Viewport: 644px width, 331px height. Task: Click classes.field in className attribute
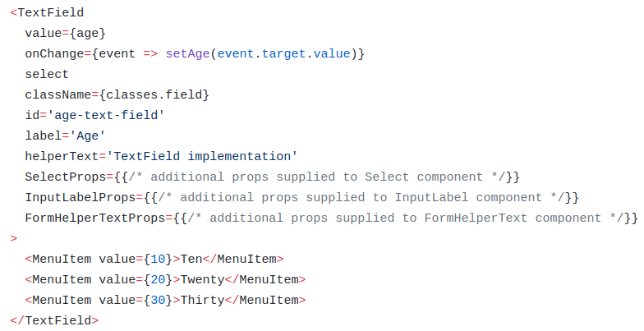coord(154,95)
